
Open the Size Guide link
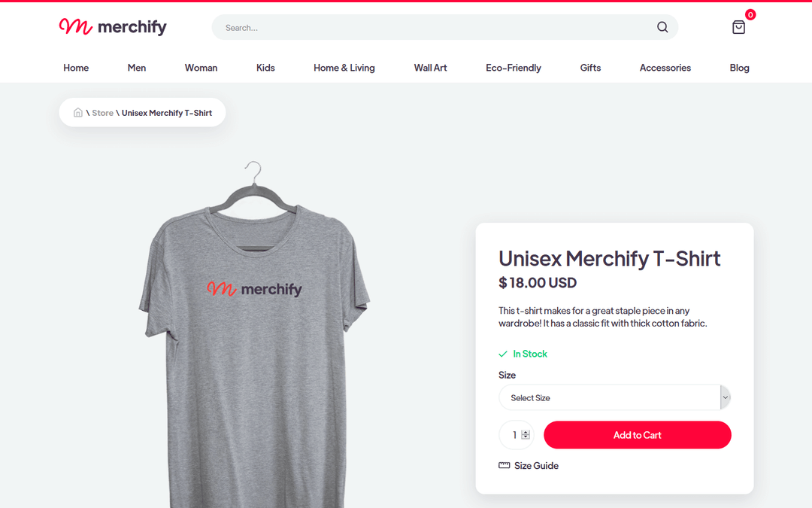click(x=535, y=465)
